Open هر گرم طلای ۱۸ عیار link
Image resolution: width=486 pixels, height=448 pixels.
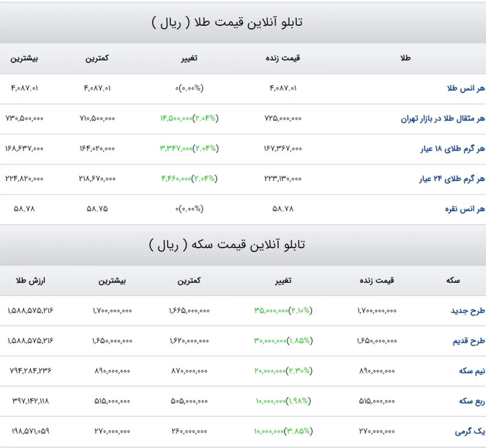coord(452,149)
